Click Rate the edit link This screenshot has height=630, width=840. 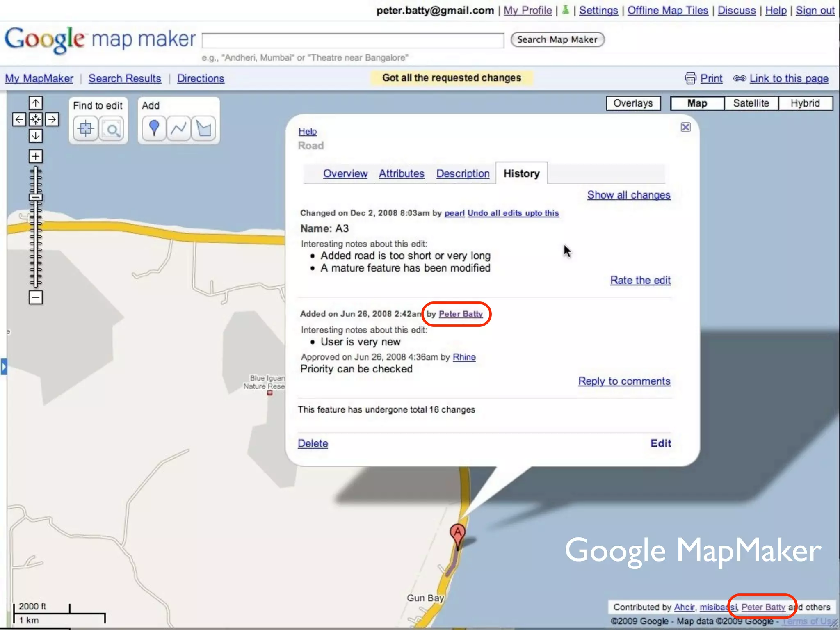640,280
